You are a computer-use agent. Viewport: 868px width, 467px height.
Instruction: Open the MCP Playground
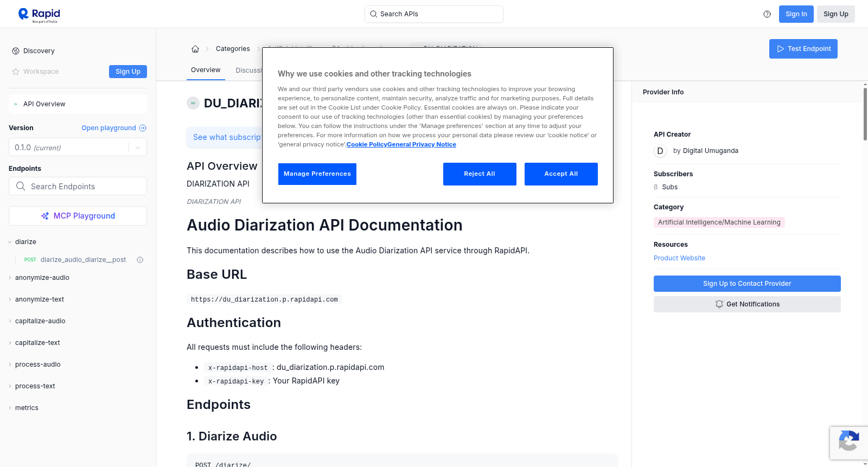pyautogui.click(x=78, y=216)
